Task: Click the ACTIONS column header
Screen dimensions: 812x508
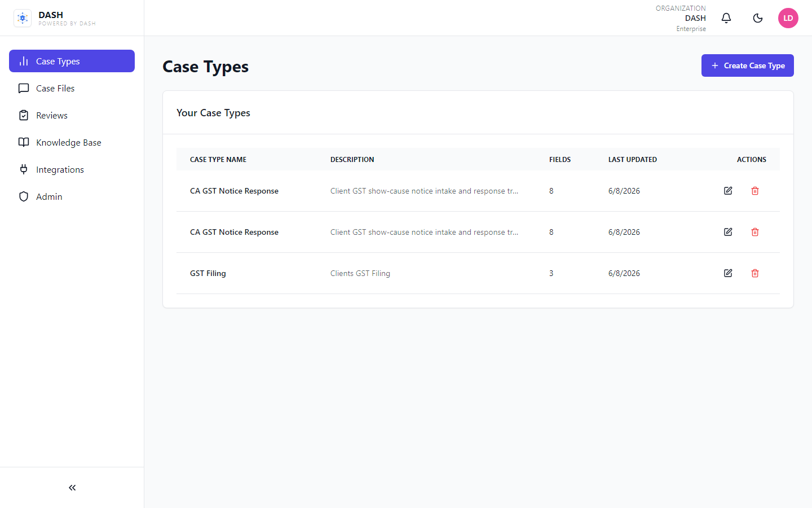Action: (752, 160)
